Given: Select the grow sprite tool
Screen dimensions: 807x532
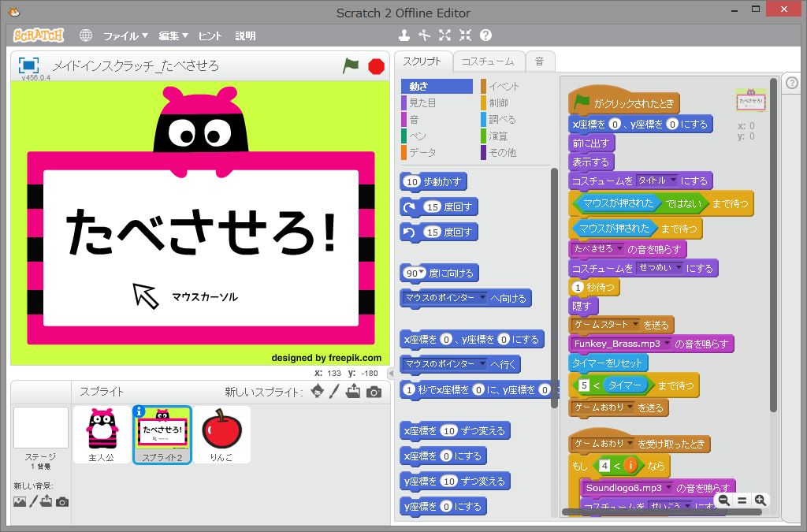Looking at the screenshot, I should click(444, 35).
